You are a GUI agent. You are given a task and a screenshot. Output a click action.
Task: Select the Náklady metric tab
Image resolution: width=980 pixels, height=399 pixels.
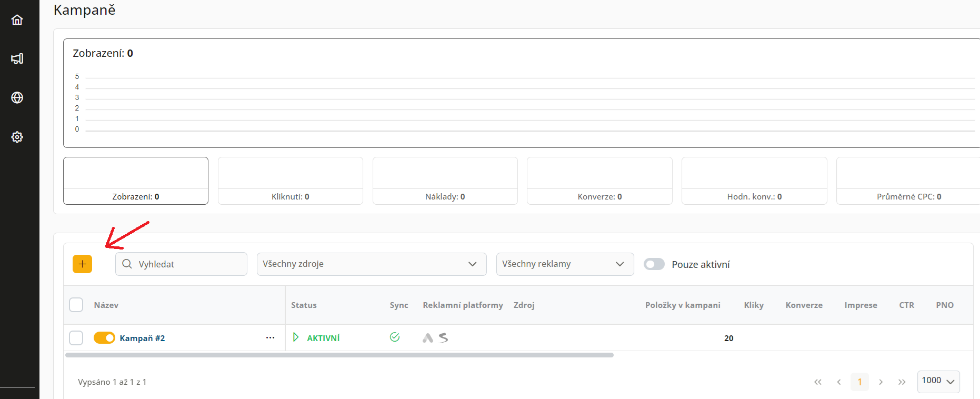445,181
